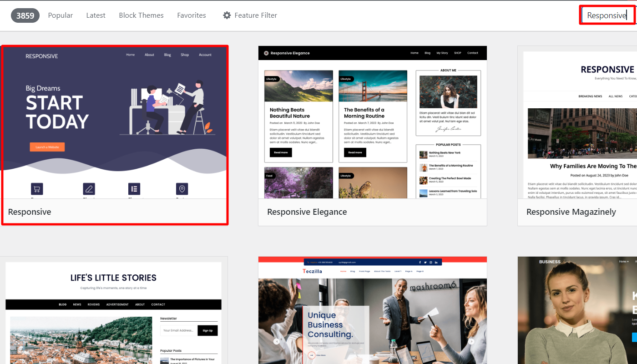The height and width of the screenshot is (364, 637).
Task: Click the Responsive theme name
Action: click(30, 212)
